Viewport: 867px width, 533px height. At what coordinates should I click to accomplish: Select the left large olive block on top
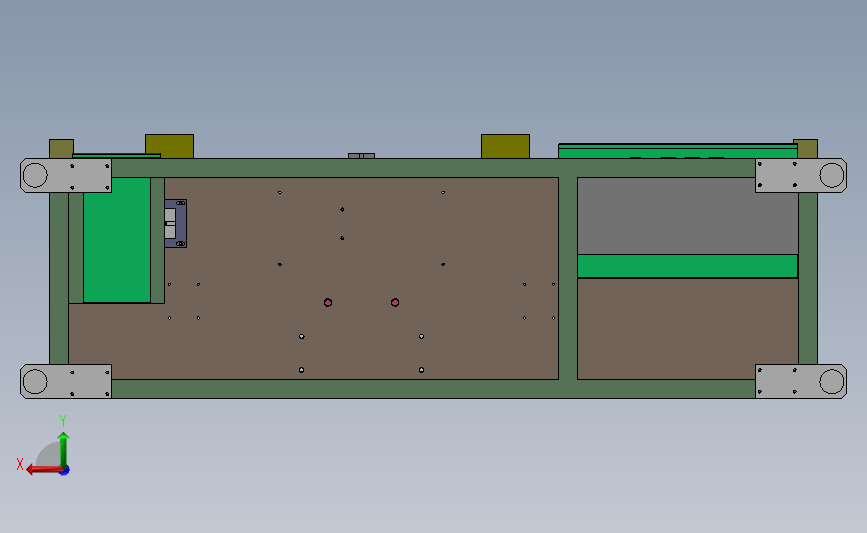click(x=169, y=146)
